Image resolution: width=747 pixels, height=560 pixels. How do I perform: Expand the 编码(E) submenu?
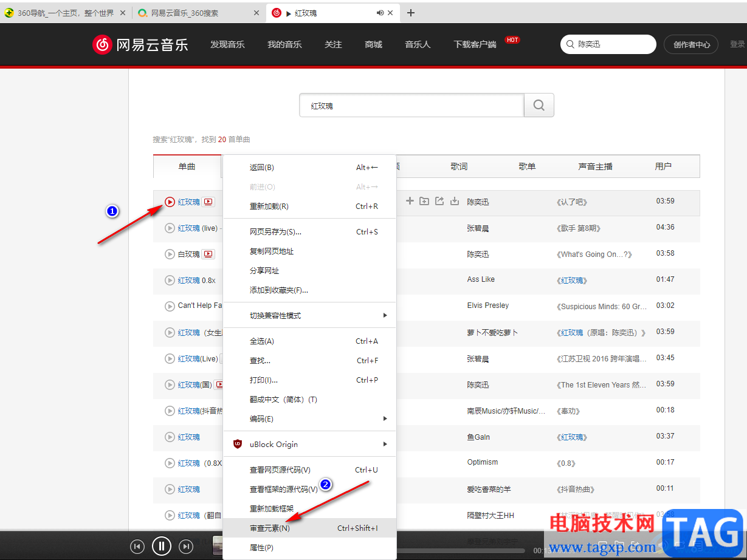pos(310,418)
